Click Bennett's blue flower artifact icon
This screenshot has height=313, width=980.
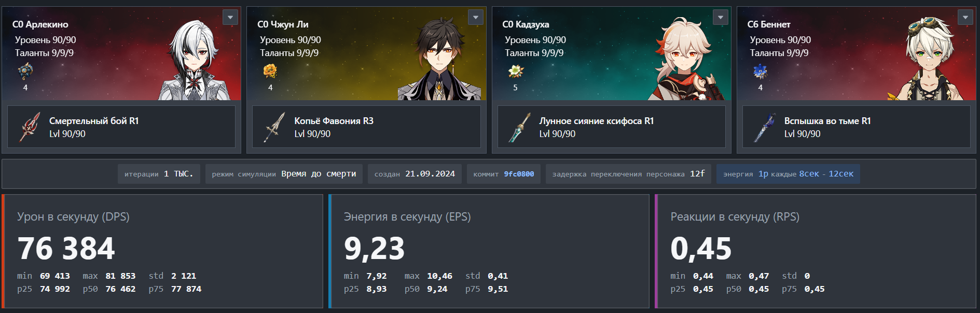click(760, 71)
